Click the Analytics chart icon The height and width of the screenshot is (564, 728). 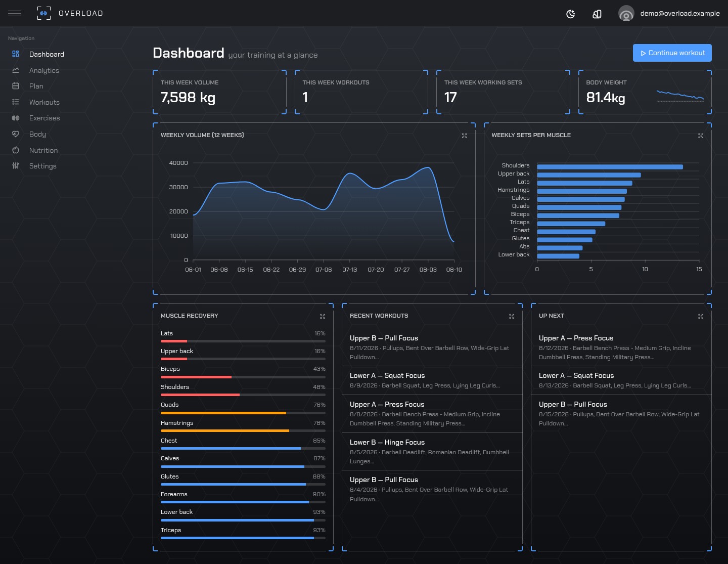coord(16,70)
